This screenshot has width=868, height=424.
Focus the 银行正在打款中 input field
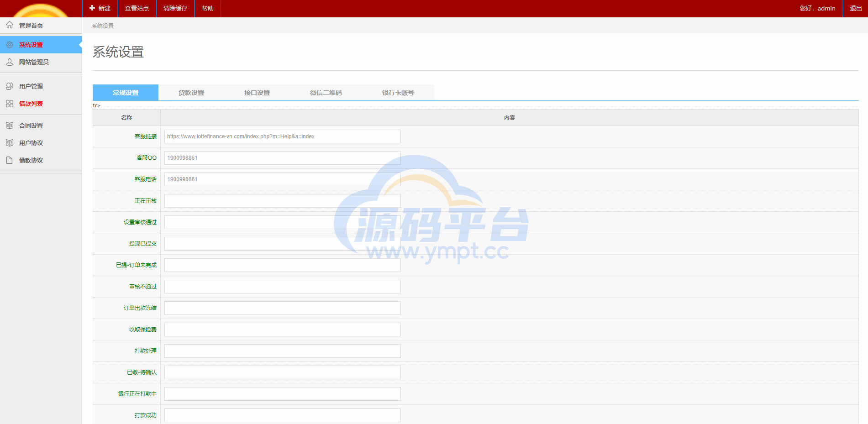[x=283, y=394]
